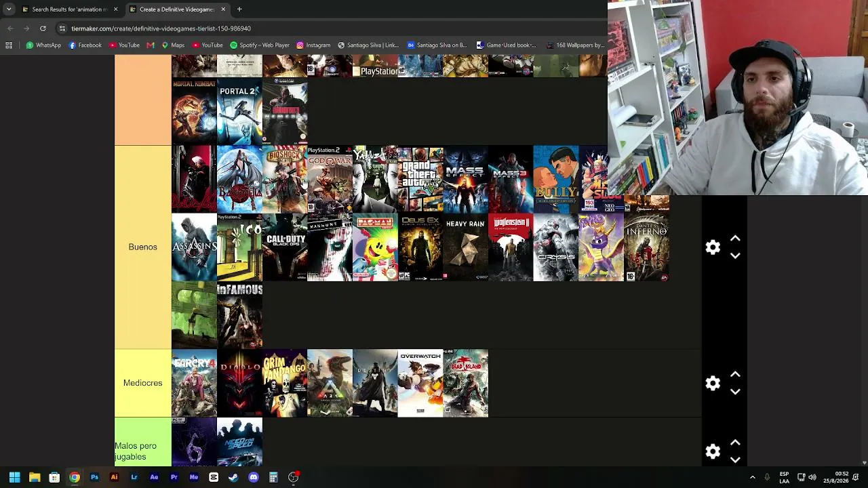
Task: Move Mediocres tier down with arrow
Action: (x=735, y=391)
